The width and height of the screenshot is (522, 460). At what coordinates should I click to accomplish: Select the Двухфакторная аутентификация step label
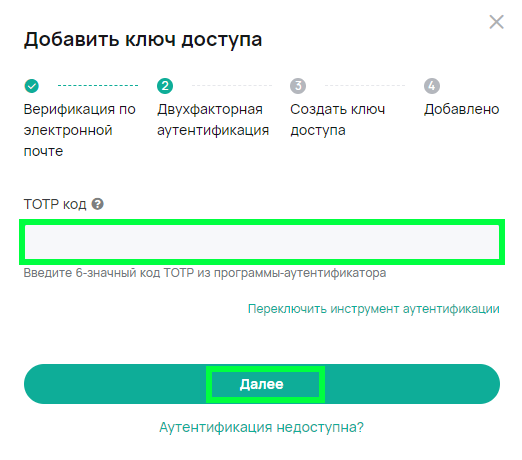click(x=213, y=120)
